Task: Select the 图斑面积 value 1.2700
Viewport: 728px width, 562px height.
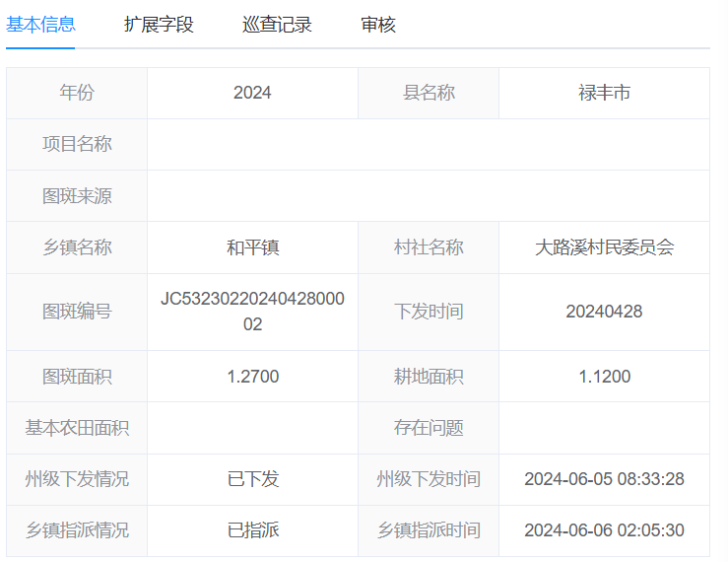Action: [x=252, y=377]
